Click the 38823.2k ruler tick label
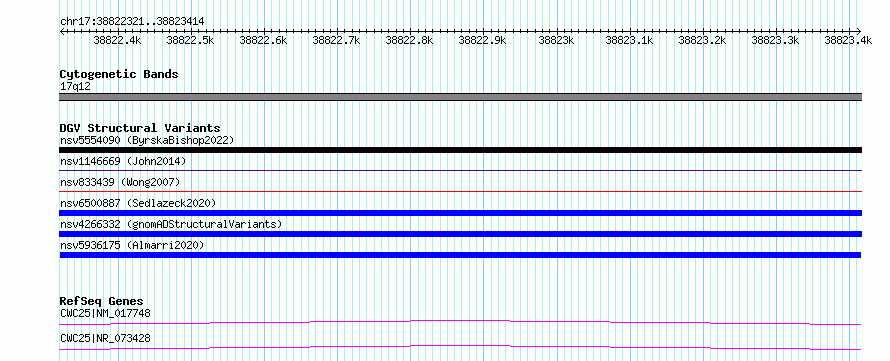The width and height of the screenshot is (890, 361). 702,40
